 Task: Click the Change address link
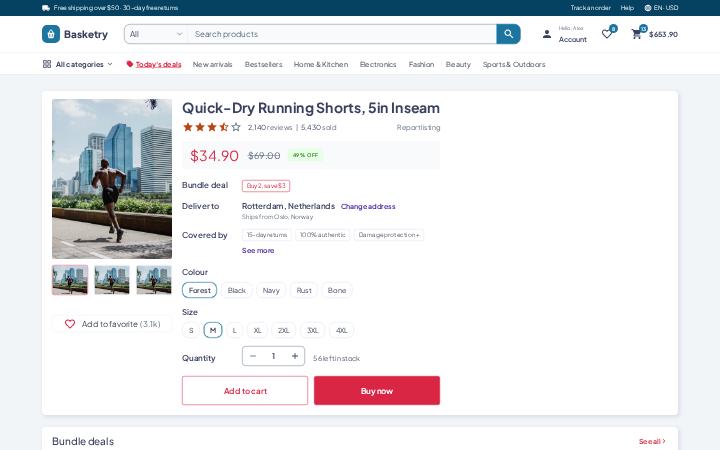(368, 207)
